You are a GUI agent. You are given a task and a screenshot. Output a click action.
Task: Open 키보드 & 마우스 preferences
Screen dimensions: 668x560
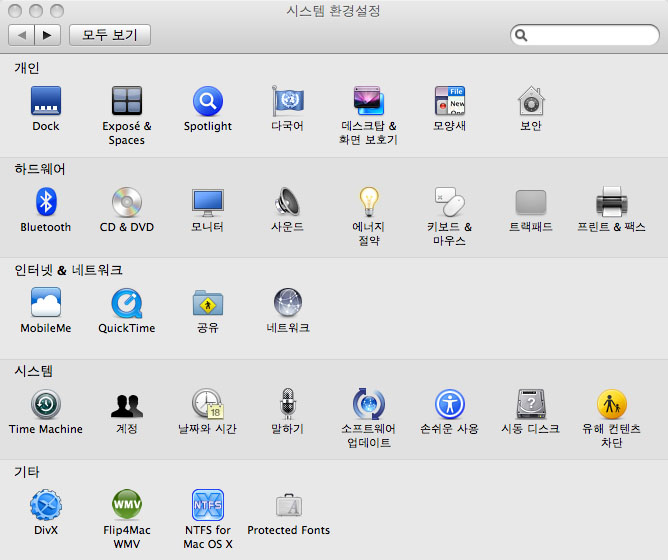coord(449,202)
